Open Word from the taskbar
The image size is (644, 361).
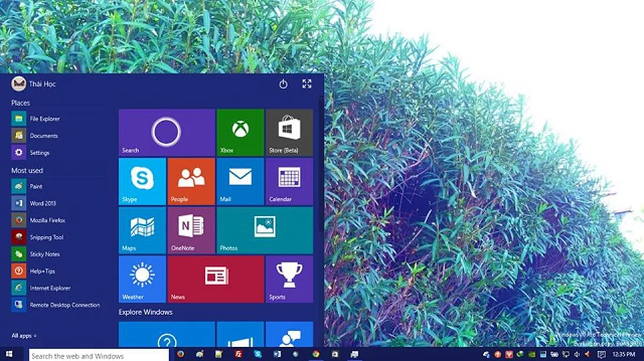click(x=277, y=355)
